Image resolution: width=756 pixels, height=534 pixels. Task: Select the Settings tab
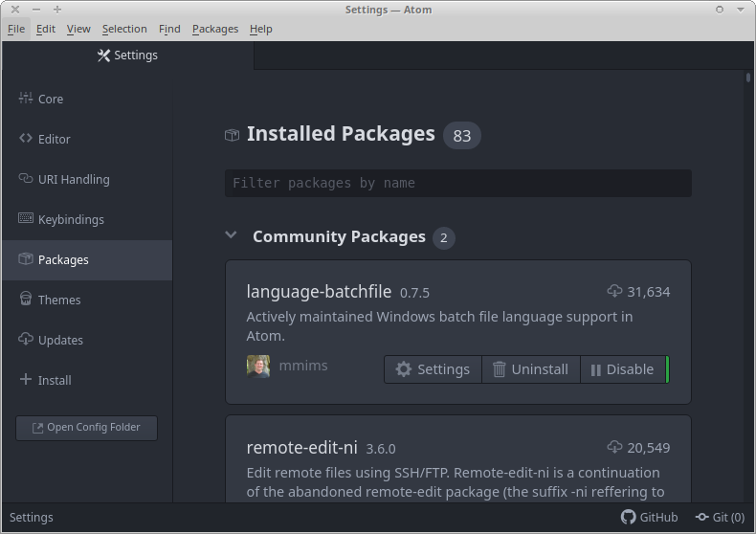(128, 56)
